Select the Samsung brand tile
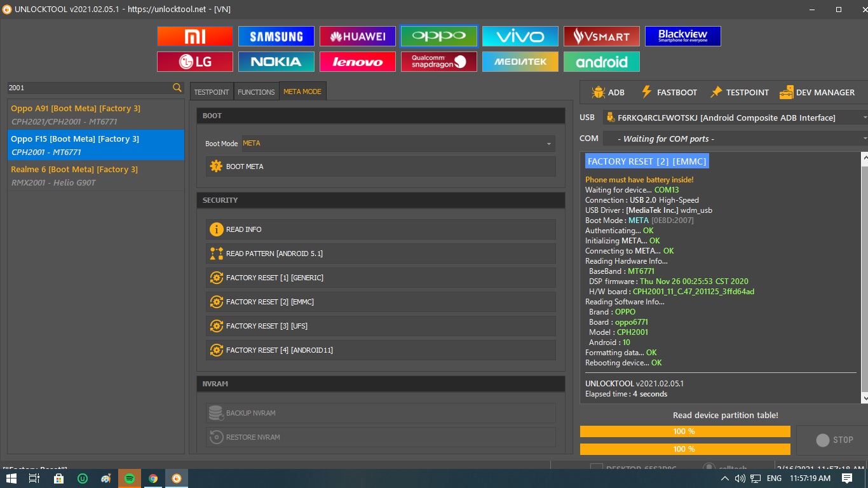The height and width of the screenshot is (488, 868). (276, 36)
